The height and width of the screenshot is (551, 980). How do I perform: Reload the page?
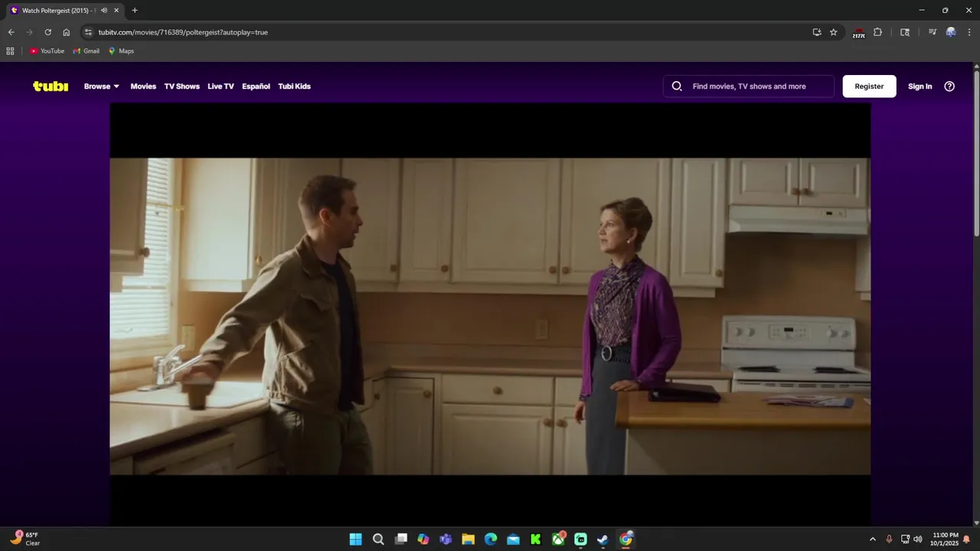[x=47, y=32]
